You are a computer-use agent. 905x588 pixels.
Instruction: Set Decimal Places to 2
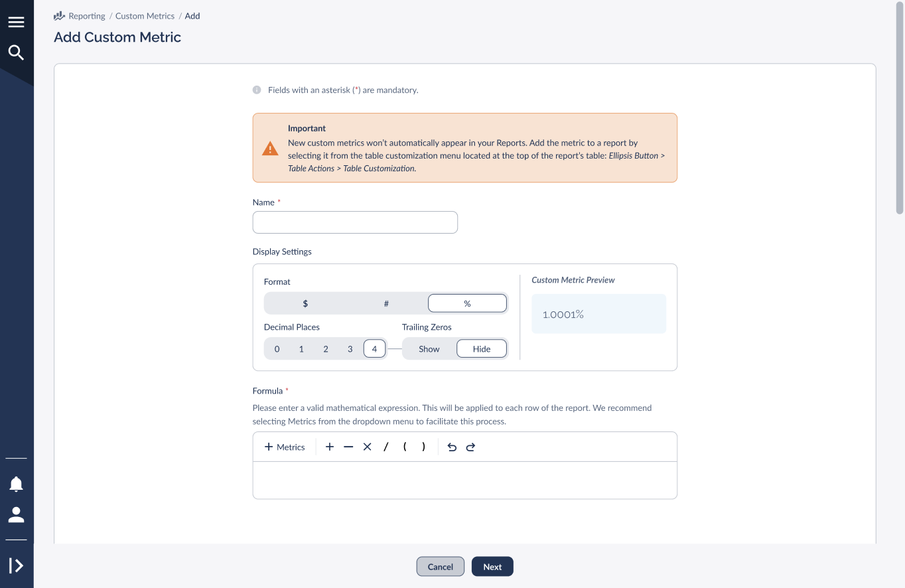pyautogui.click(x=325, y=348)
